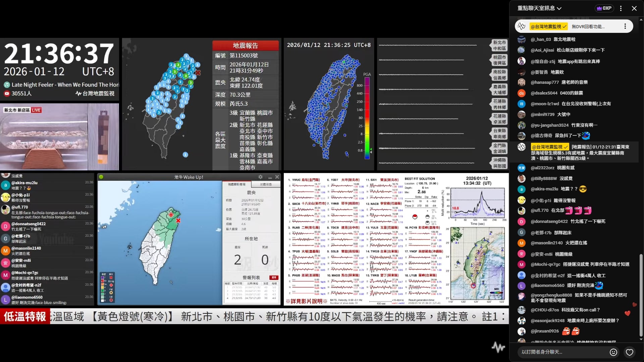644x362 pixels.
Task: Click the 新北市 中和區 station label
Action: click(x=499, y=46)
